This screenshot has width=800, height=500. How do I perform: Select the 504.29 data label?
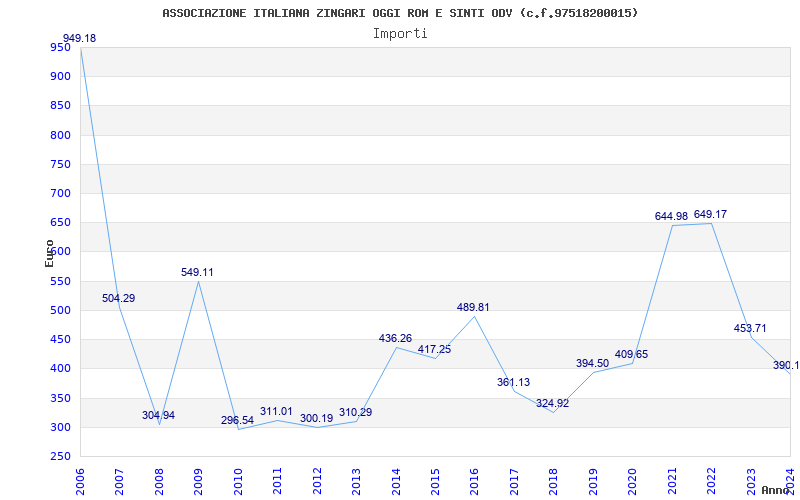tap(118, 298)
